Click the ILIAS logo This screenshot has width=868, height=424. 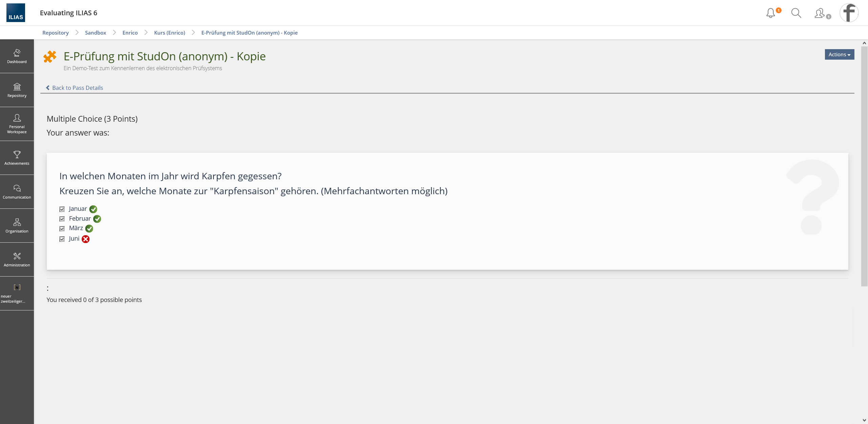pyautogui.click(x=16, y=13)
